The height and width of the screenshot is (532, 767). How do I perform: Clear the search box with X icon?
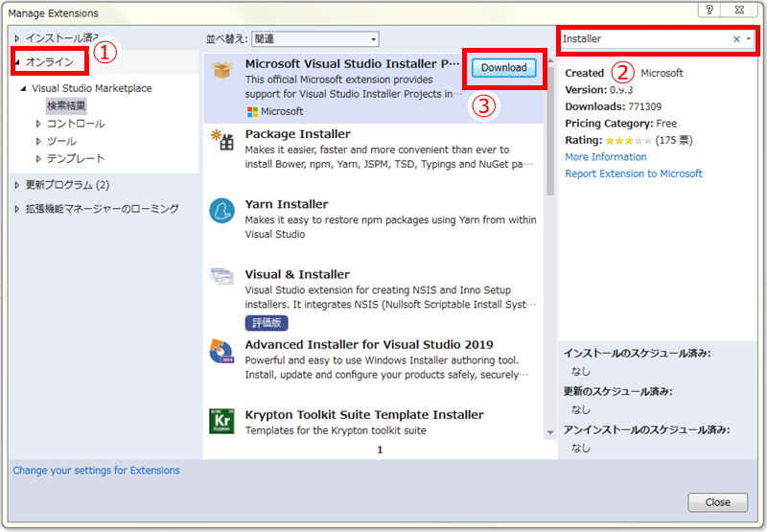pos(736,39)
